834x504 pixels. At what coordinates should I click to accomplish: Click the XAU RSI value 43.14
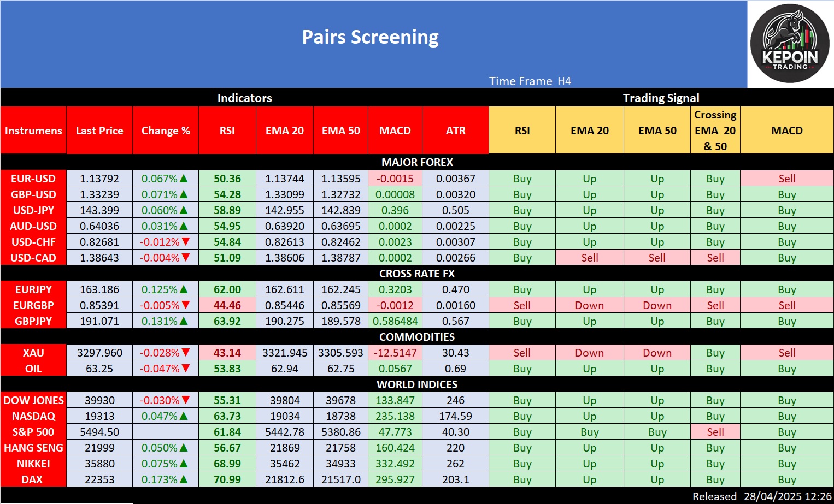point(227,353)
